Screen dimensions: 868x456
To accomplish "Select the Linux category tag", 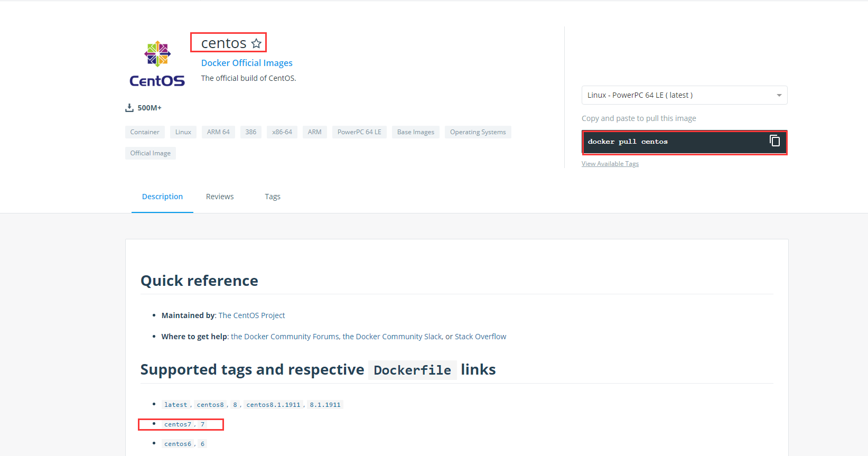I will click(x=183, y=132).
